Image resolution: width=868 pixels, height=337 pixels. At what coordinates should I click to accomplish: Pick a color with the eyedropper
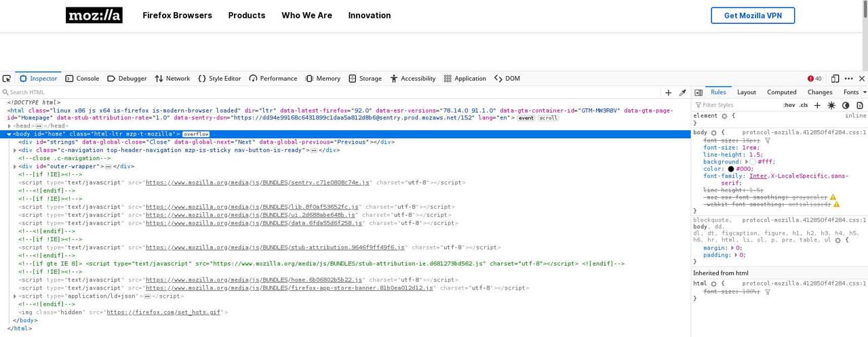pos(683,92)
